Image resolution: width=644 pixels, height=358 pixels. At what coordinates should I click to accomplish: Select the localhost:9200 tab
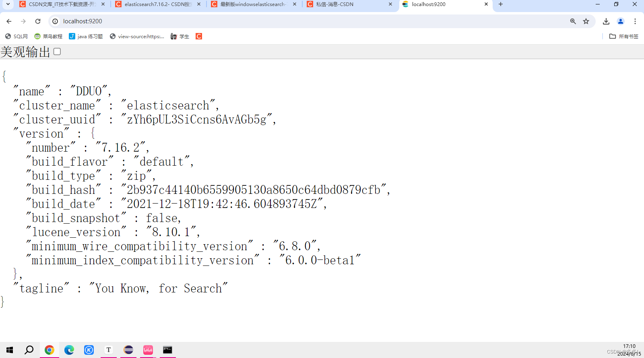pos(445,4)
